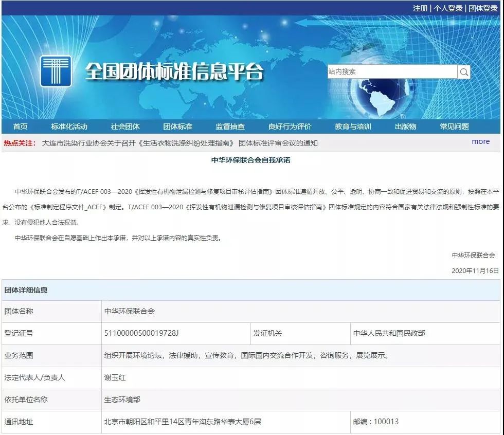Click the name 谢玉红
The width and height of the screenshot is (504, 435).
[x=115, y=378]
